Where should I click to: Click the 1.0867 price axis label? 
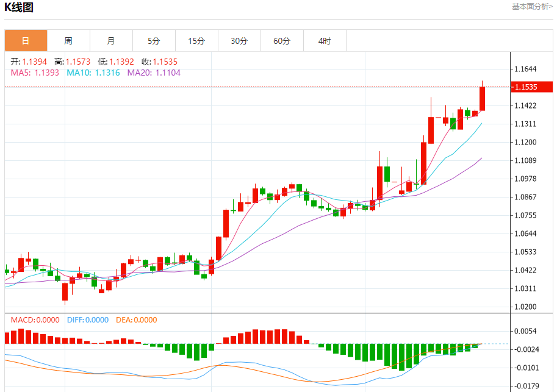(x=525, y=197)
